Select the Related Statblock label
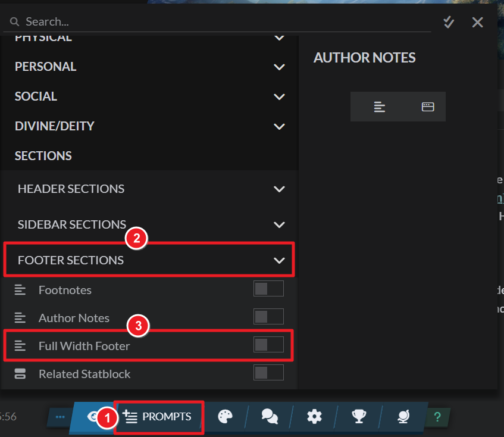This screenshot has width=504, height=437. pyautogui.click(x=84, y=374)
